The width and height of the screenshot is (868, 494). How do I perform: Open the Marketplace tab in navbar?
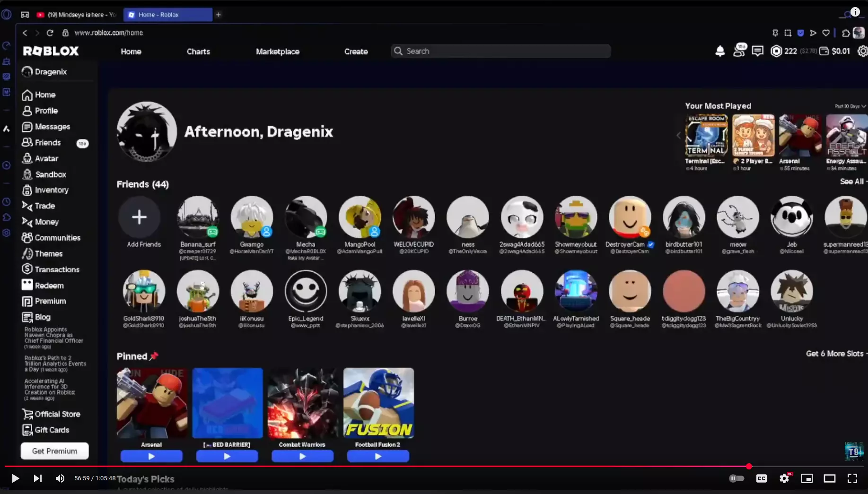click(x=278, y=52)
